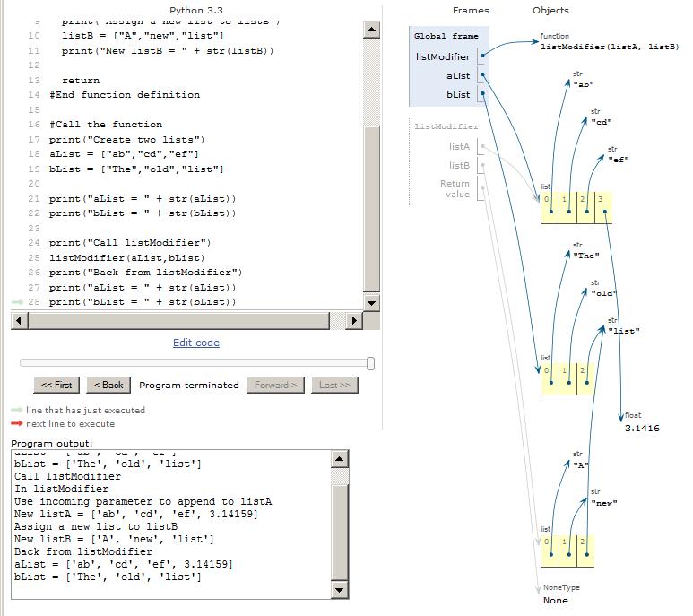Screen dimensions: 693x616
Task: Click program output scroll up arrow
Action: (x=340, y=459)
